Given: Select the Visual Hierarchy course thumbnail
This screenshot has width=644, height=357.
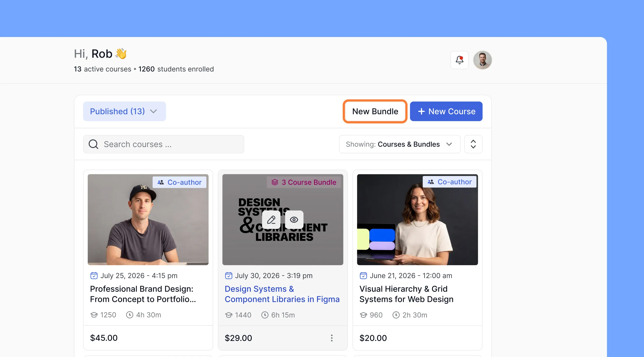Looking at the screenshot, I should (x=417, y=220).
